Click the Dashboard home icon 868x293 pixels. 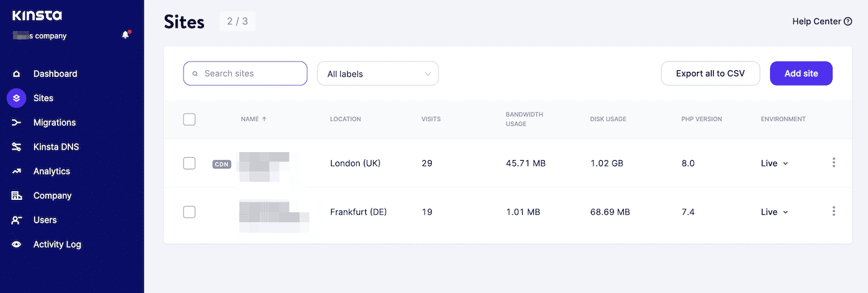pos(17,74)
